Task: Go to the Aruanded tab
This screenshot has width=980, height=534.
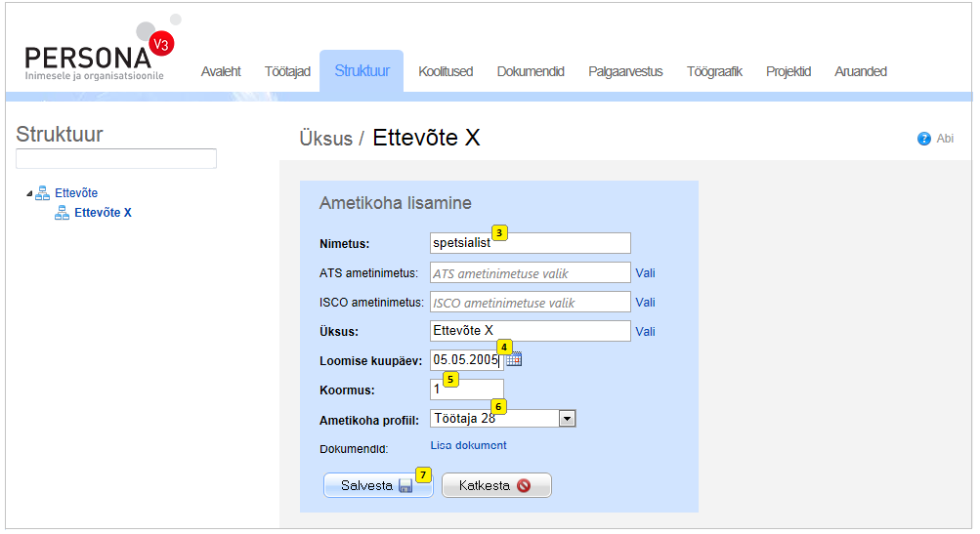Action: click(860, 71)
